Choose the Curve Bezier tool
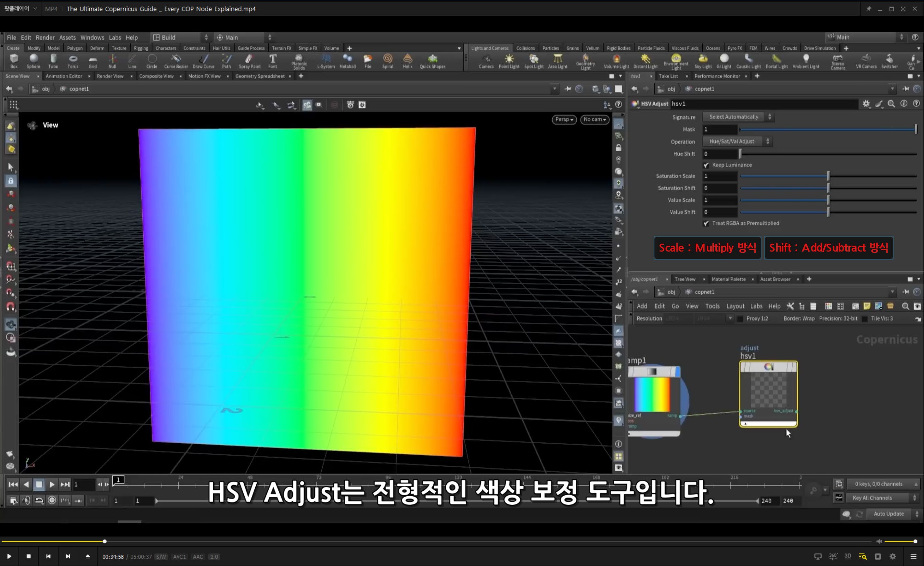Screen dimensions: 924x566 click(176, 61)
